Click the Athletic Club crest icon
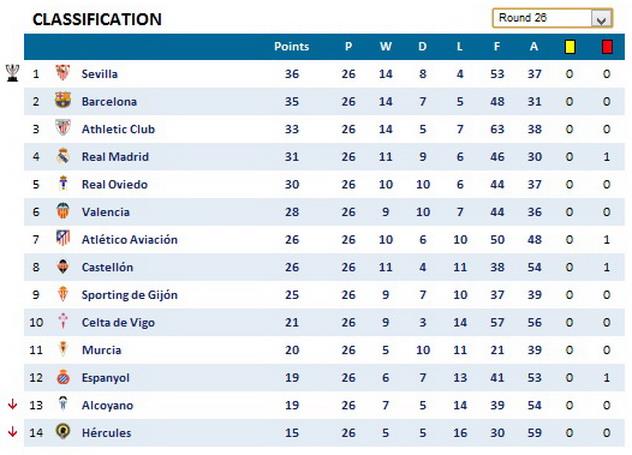The width and height of the screenshot is (632, 455). click(x=63, y=129)
